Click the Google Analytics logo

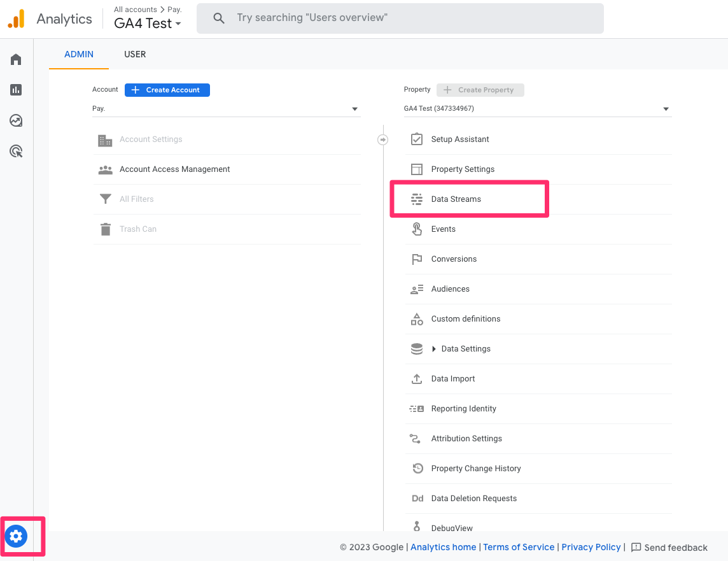17,18
